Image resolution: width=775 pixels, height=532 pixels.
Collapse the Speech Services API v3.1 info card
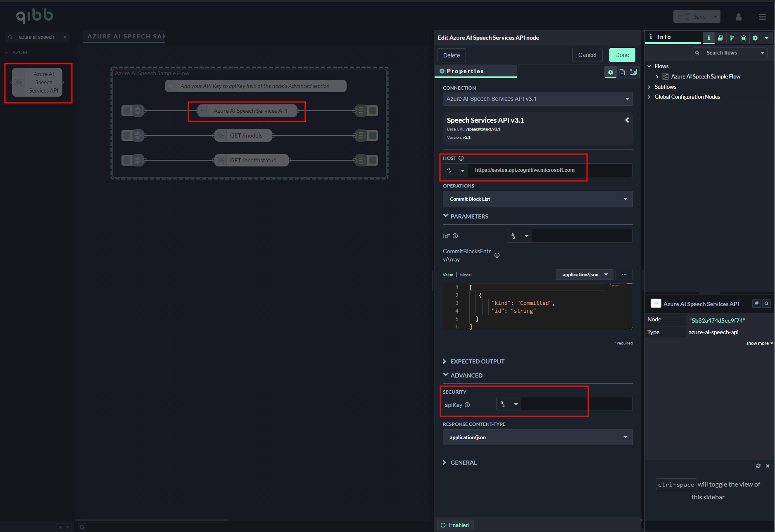coord(627,120)
